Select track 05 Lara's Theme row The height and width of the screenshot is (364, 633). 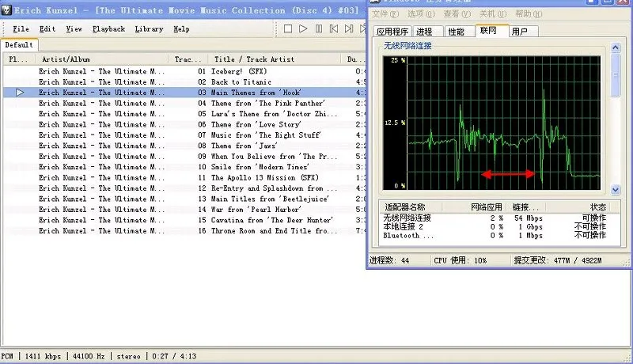pyautogui.click(x=185, y=114)
